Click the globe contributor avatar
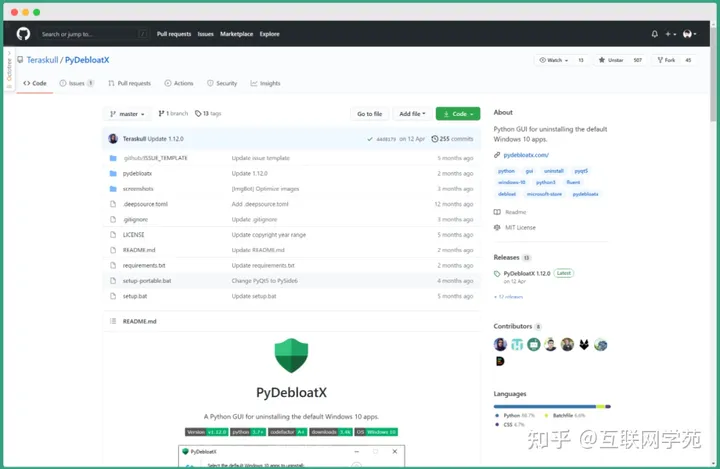The width and height of the screenshot is (720, 469). point(600,344)
